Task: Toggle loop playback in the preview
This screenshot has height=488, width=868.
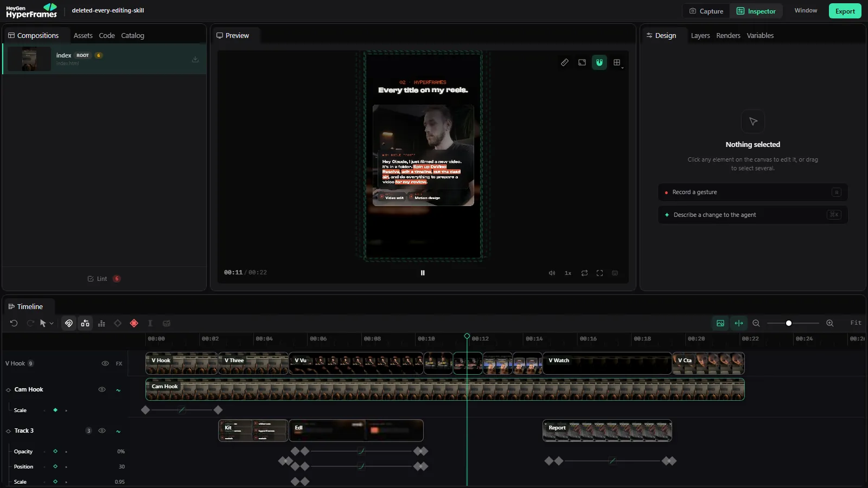Action: (584, 273)
